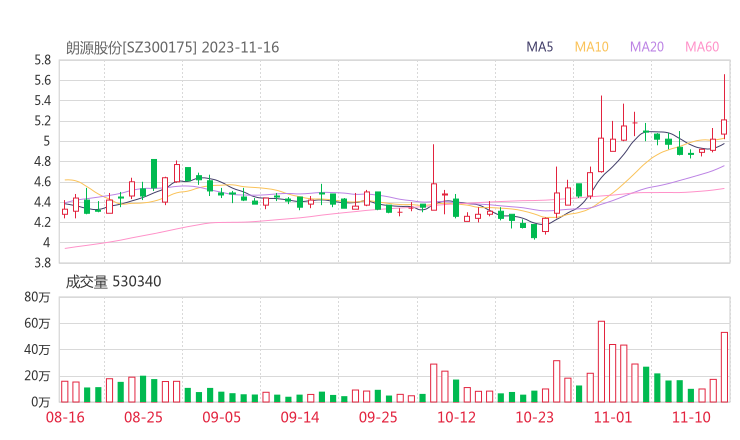
Task: Click the 成交量 530340 volume label
Action: [113, 282]
